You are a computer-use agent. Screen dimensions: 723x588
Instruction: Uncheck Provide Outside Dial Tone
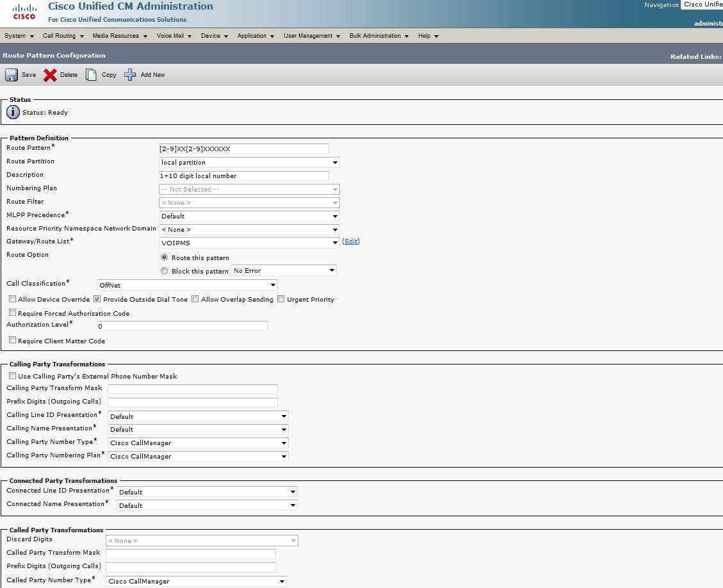point(97,299)
